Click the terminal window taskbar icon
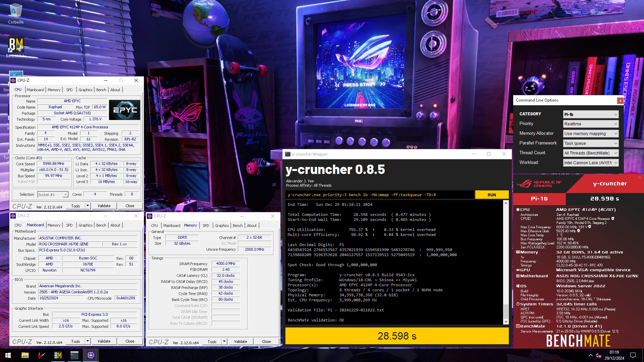Screen dimensions: 644x362 tap(74, 355)
